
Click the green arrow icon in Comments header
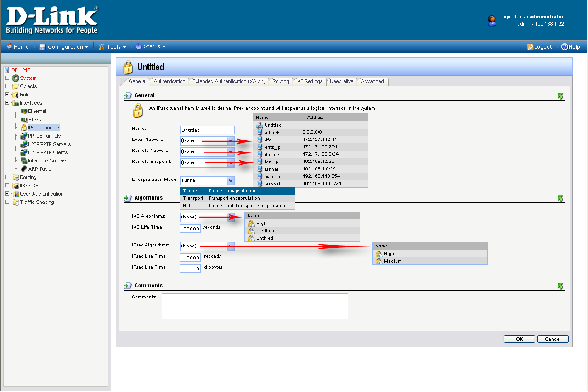560,286
